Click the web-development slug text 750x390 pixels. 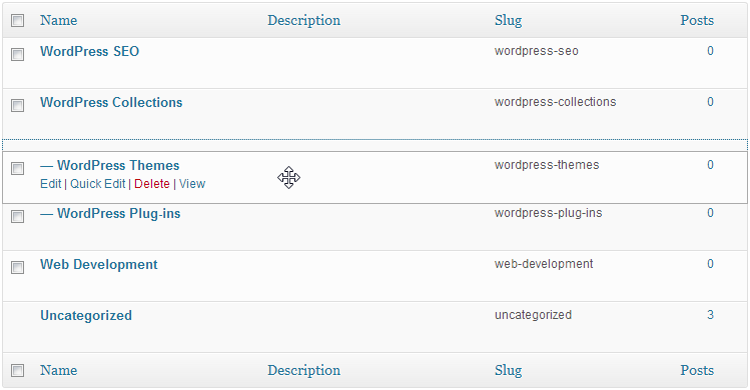pos(543,264)
